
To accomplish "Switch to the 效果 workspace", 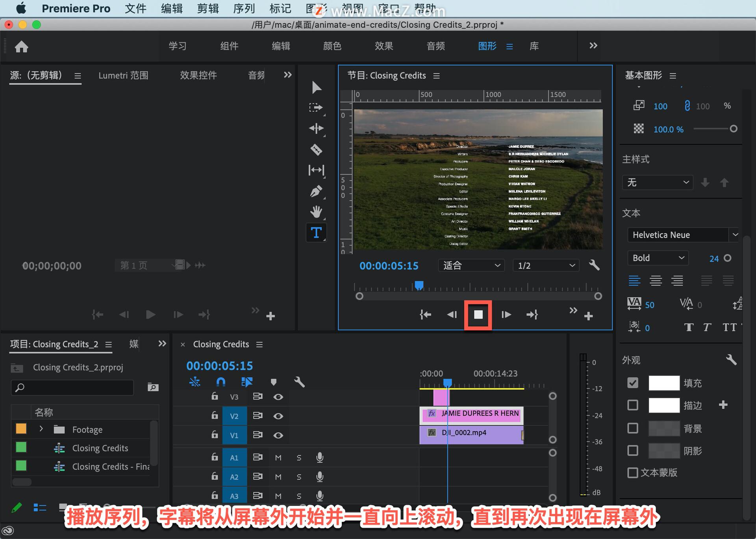I will coord(384,46).
